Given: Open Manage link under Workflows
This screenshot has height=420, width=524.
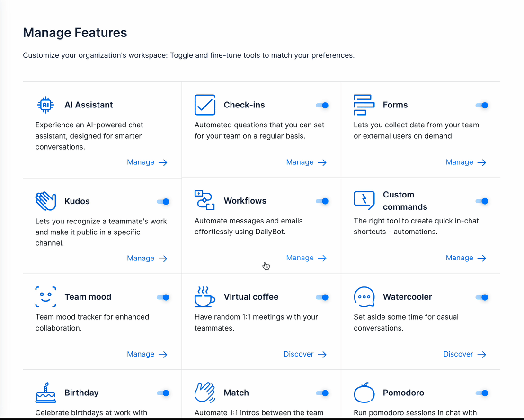Looking at the screenshot, I should pyautogui.click(x=306, y=258).
